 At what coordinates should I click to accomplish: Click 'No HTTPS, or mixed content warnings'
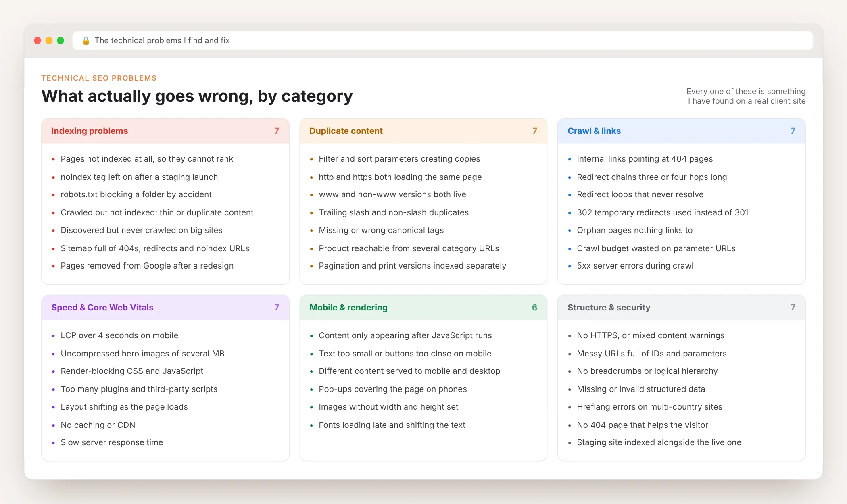pos(651,335)
